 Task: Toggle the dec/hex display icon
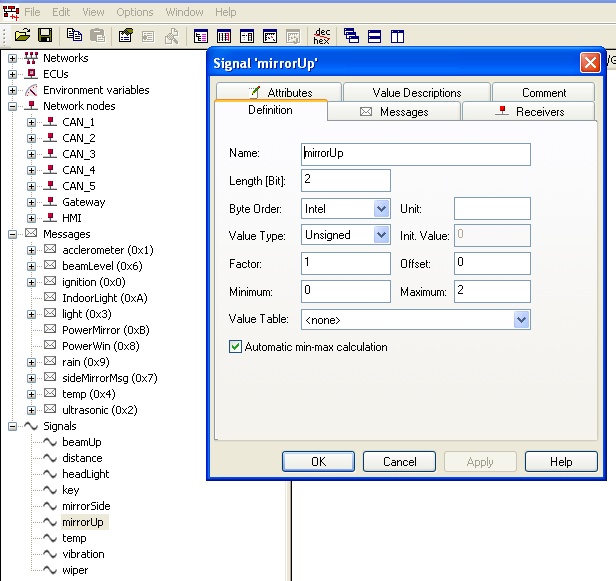click(x=322, y=36)
